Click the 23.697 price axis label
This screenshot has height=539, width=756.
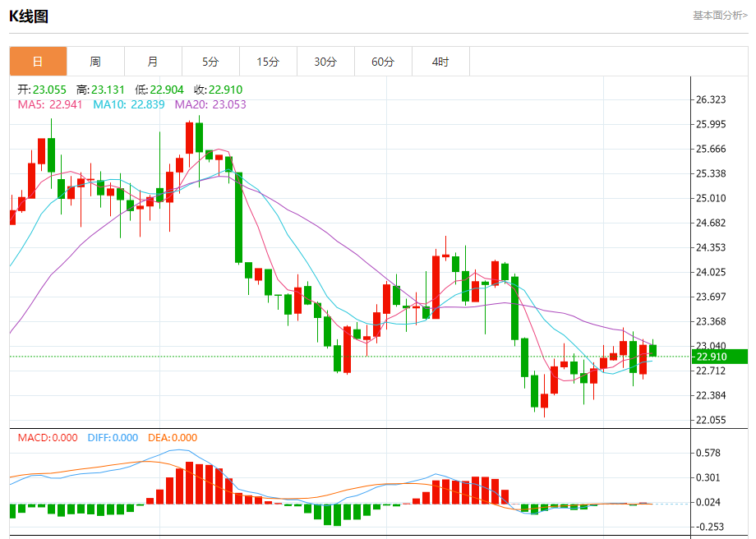point(711,297)
